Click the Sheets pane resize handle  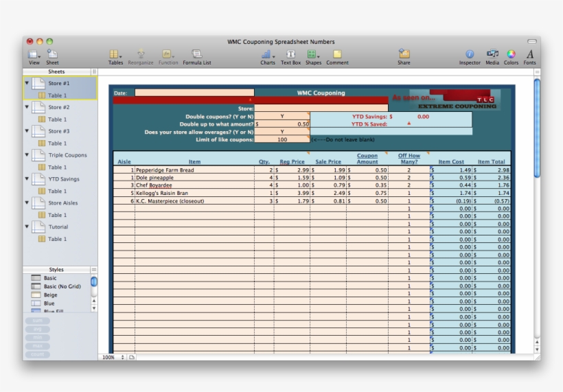coord(94,71)
